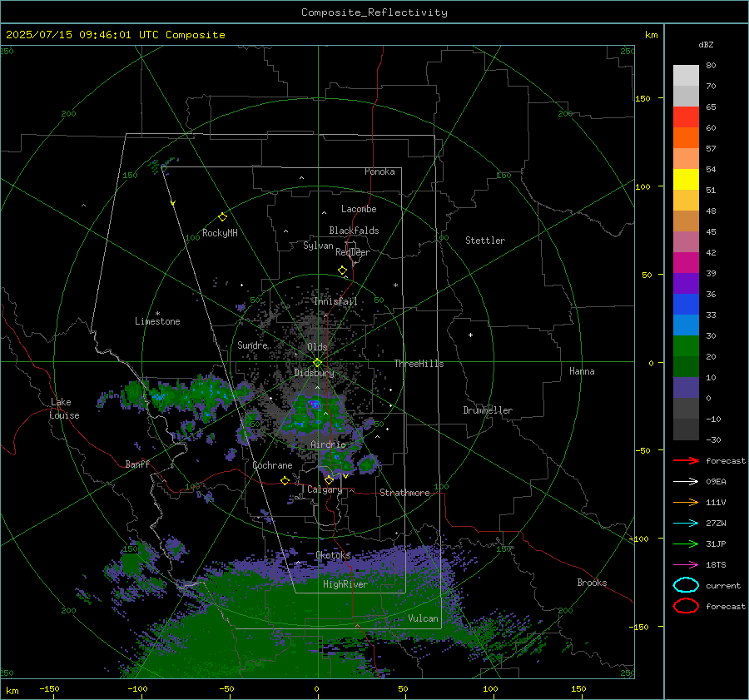The image size is (749, 700).
Task: Click the cyan 27ZW arrow icon
Action: (686, 524)
